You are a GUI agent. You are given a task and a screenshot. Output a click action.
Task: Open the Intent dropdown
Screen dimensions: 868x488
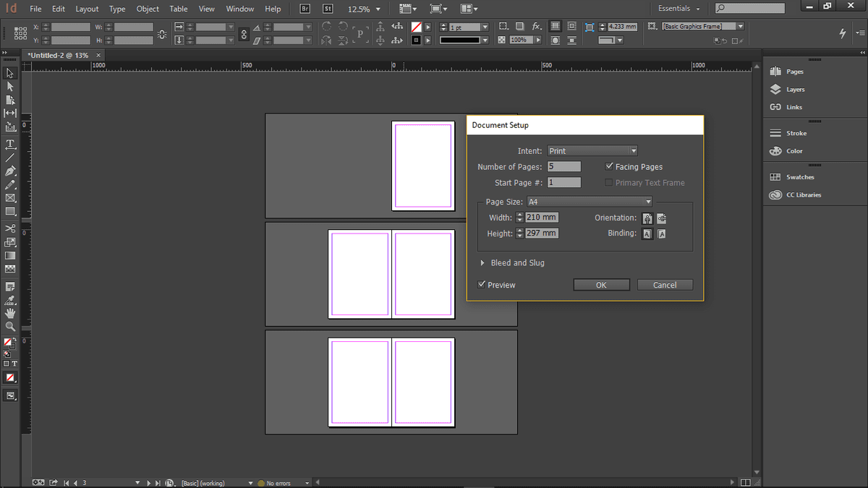click(x=592, y=151)
